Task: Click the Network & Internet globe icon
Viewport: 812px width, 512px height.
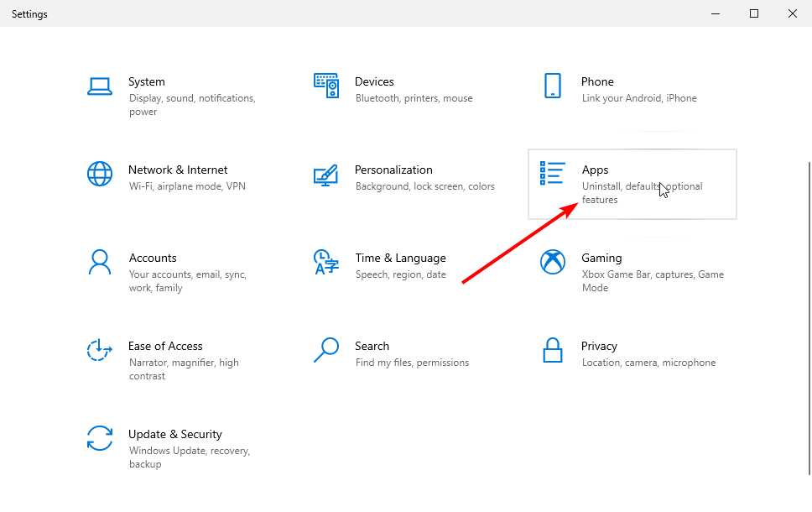Action: coord(100,174)
